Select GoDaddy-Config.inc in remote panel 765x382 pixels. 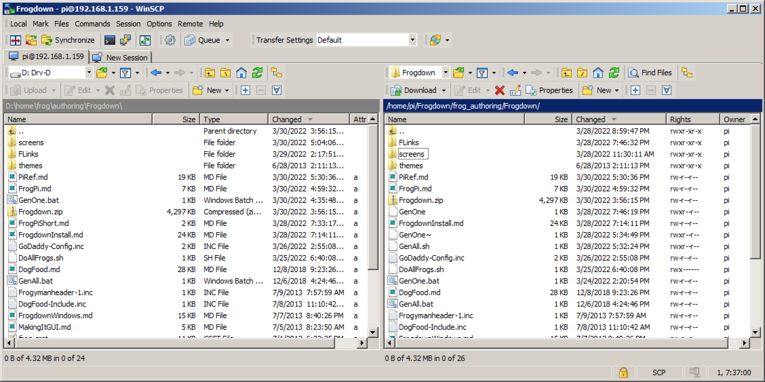click(x=431, y=258)
